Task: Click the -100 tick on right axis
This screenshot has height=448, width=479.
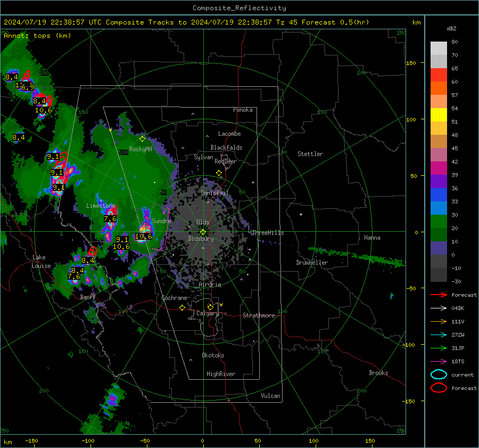Action: pos(408,345)
